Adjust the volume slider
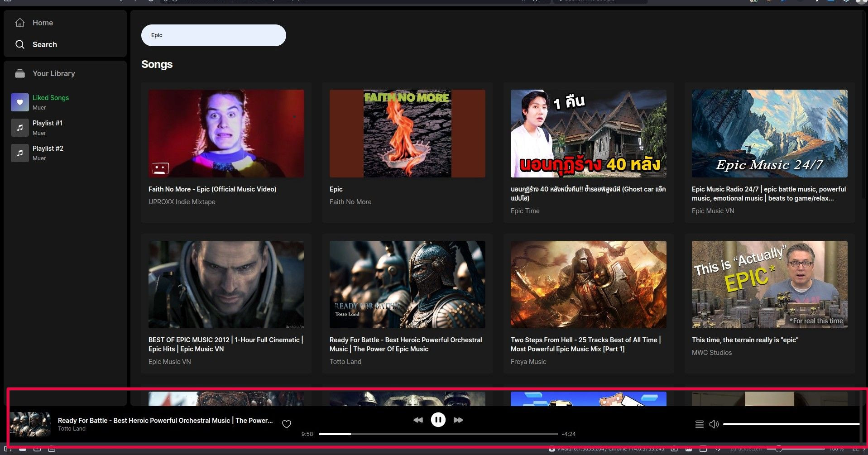Screen dimensions: 868x455 (790, 424)
